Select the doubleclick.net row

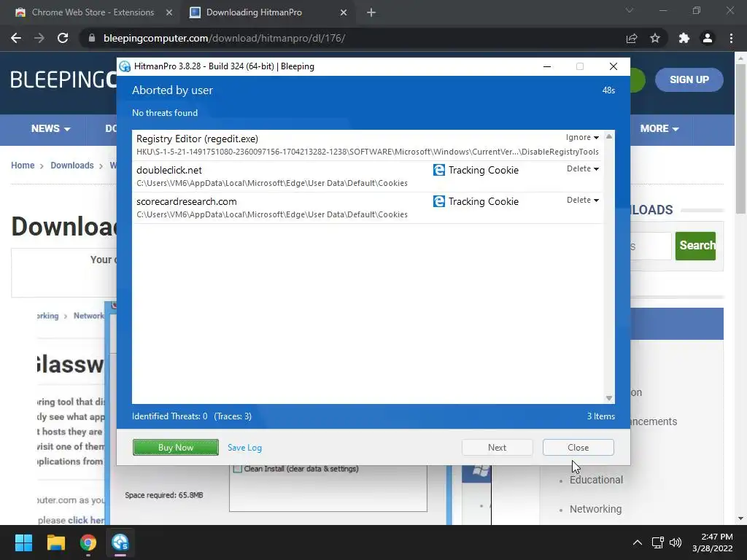[x=368, y=176]
